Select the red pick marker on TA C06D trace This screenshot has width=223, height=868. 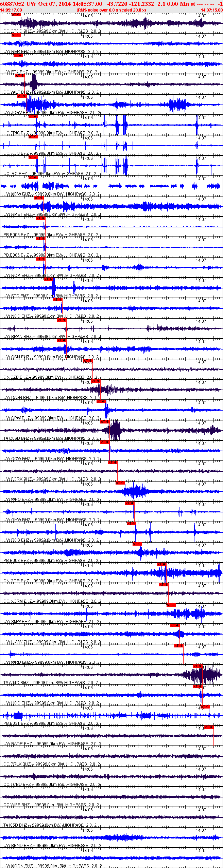click(105, 422)
